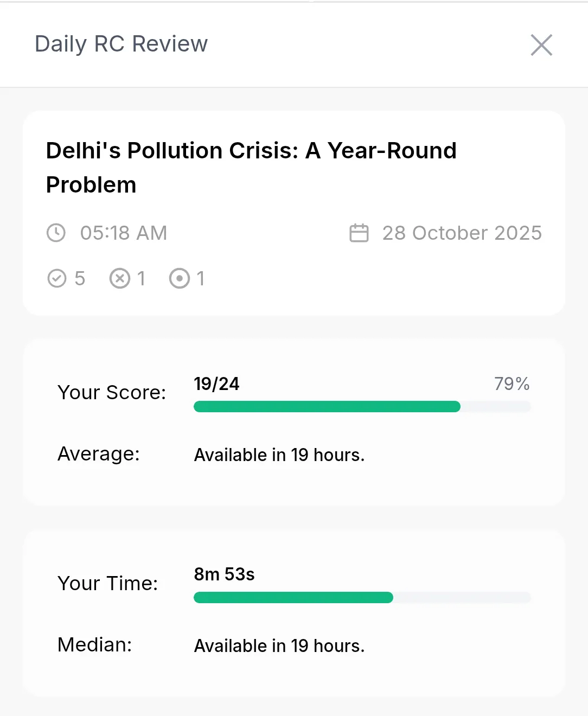Click the green time progress bar

[x=293, y=597]
